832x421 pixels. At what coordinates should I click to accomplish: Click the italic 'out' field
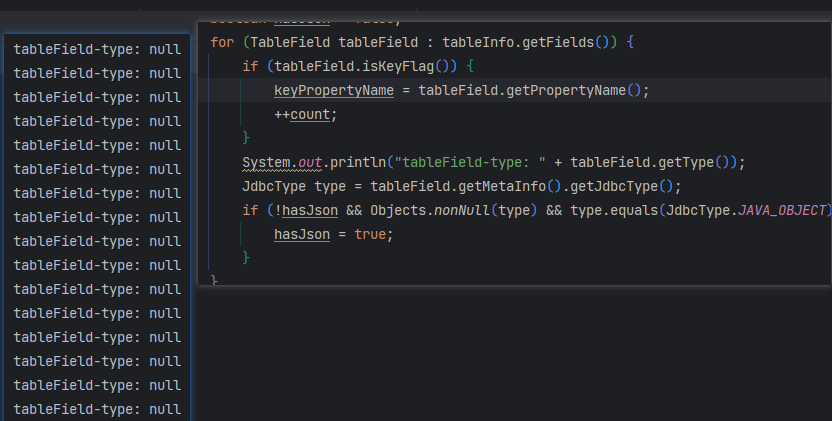(310, 162)
